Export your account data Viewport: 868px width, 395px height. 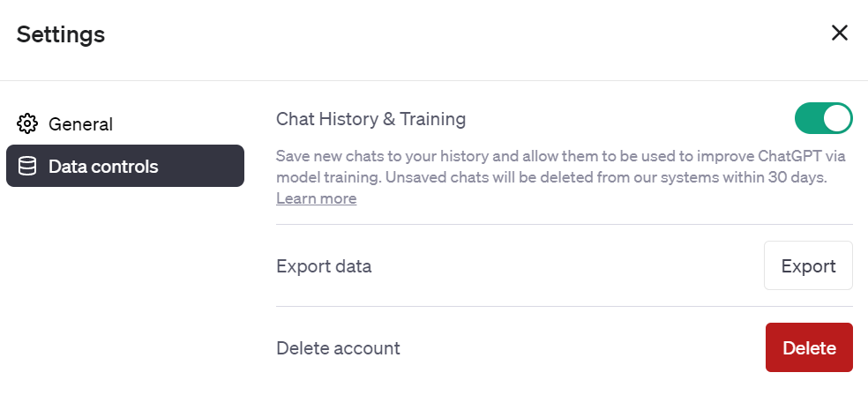pos(808,265)
